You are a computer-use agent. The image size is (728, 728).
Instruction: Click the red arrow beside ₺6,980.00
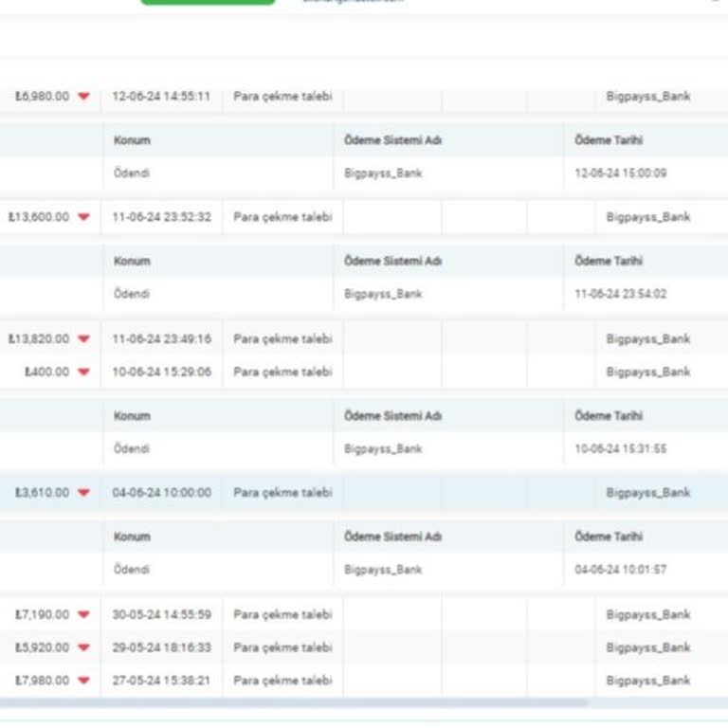[84, 97]
